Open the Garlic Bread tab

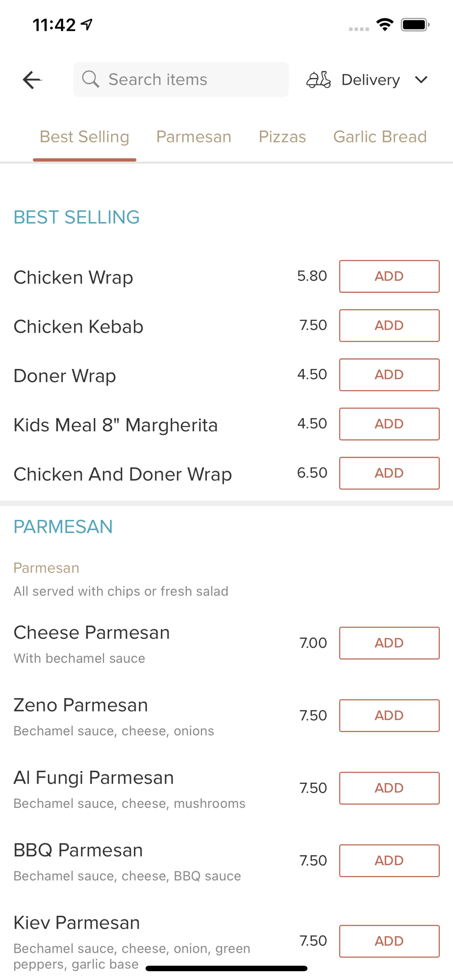tap(380, 137)
